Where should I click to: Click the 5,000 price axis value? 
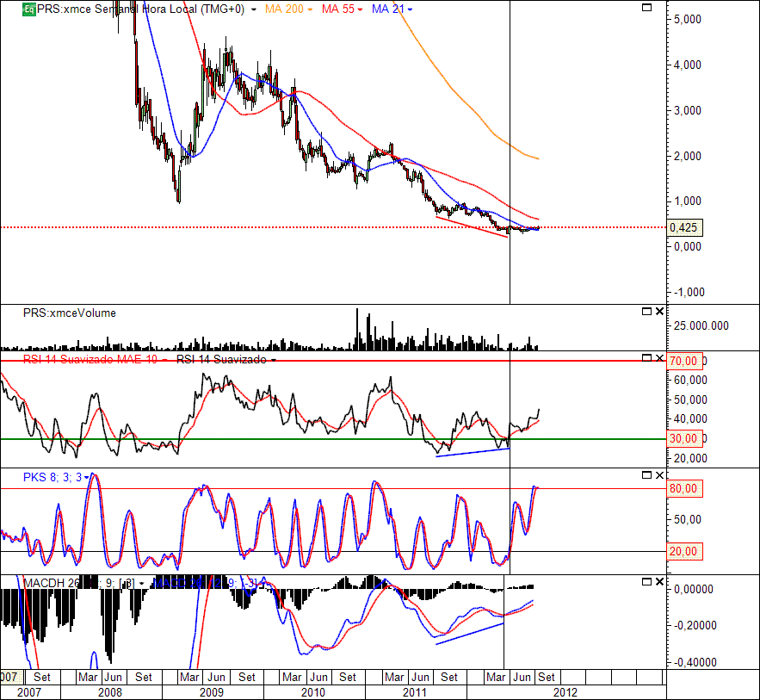coord(688,20)
